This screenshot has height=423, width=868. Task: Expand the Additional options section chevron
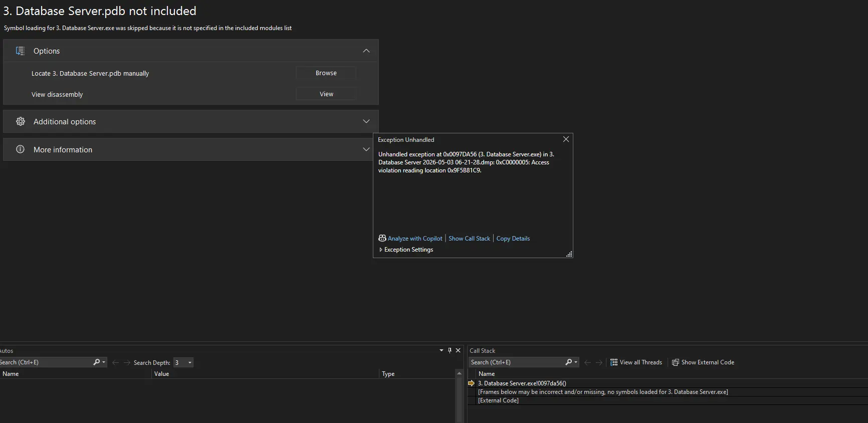click(x=366, y=121)
